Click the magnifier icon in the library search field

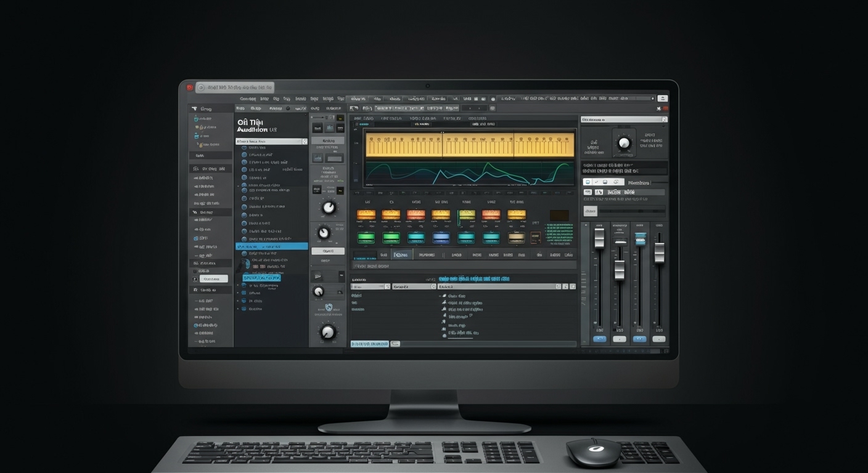305,141
